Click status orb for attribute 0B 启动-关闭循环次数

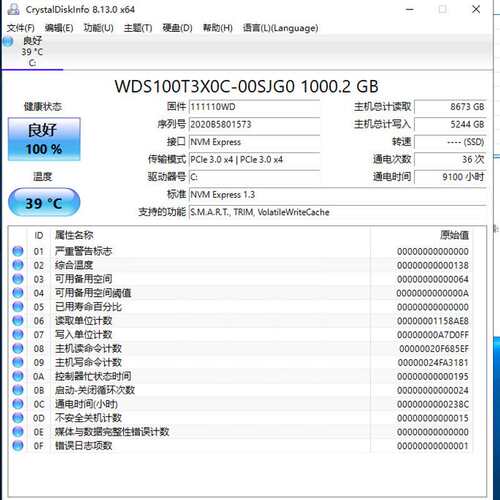[x=18, y=390]
